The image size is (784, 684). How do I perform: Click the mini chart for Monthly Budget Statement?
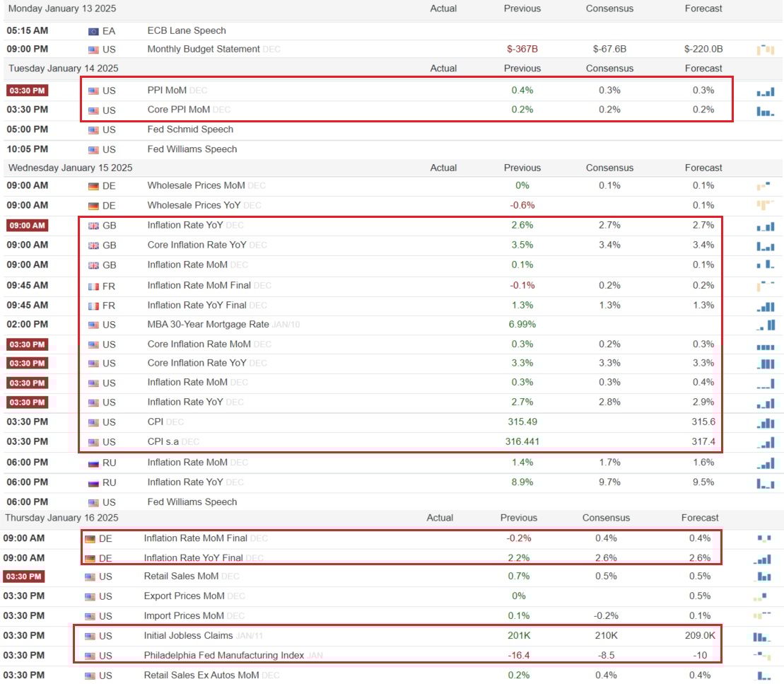tap(765, 50)
